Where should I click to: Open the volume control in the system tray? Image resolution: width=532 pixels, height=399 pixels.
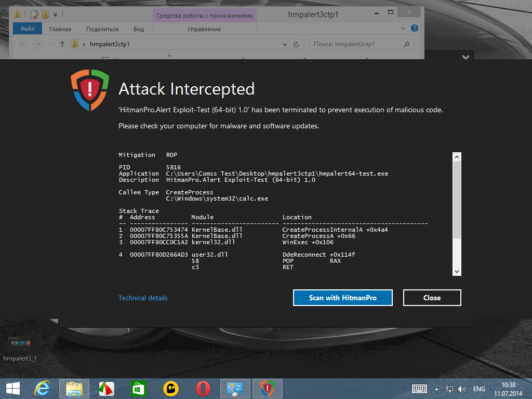click(x=461, y=389)
